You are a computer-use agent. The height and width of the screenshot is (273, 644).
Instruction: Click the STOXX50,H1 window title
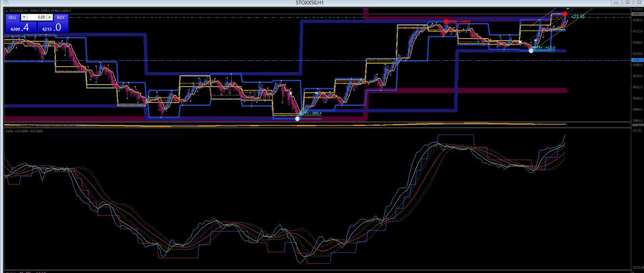point(310,3)
